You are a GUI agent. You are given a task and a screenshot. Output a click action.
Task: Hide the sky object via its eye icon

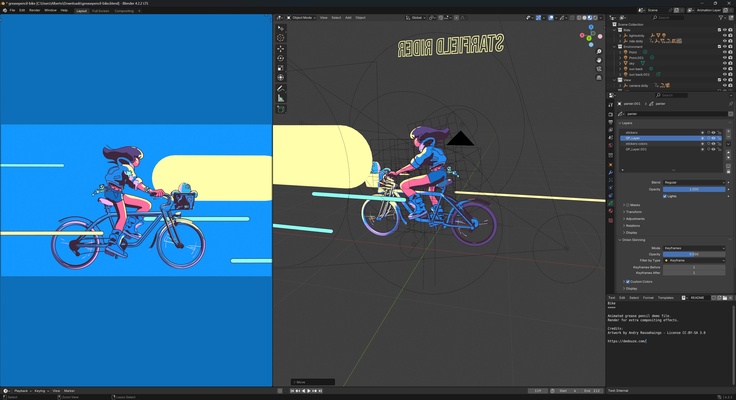[x=725, y=63]
